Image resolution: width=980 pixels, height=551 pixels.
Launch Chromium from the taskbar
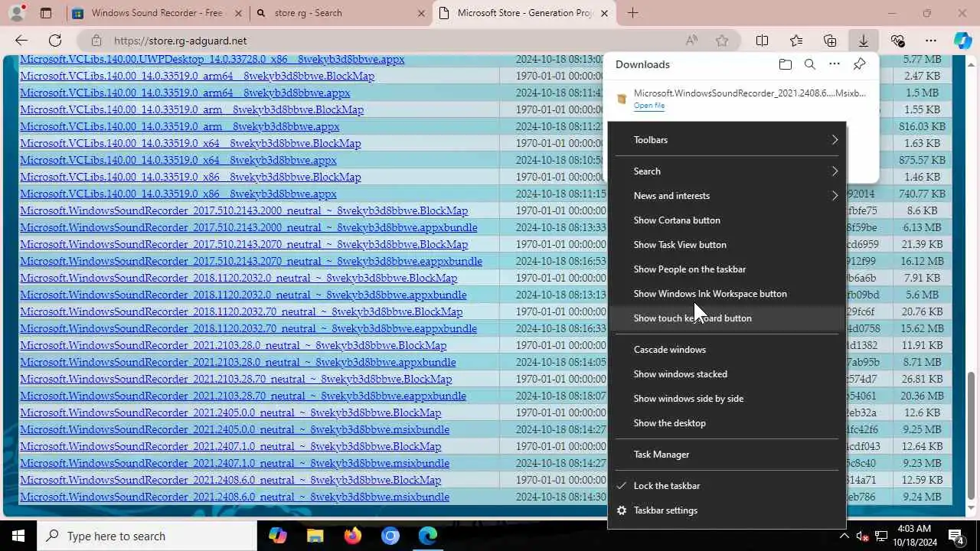click(390, 536)
